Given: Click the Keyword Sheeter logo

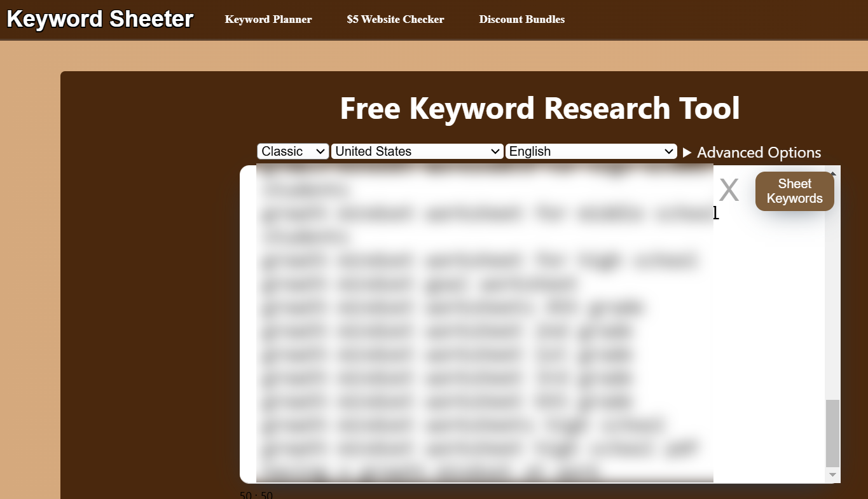Looking at the screenshot, I should tap(100, 19).
